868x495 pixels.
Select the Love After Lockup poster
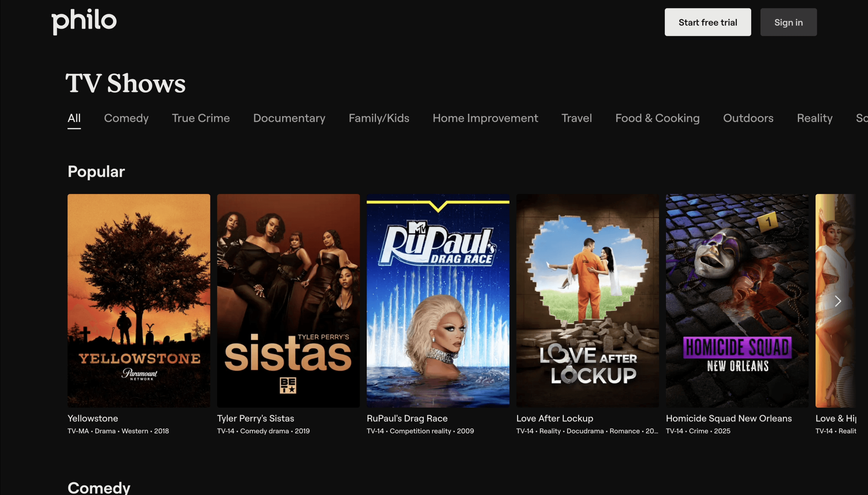pos(587,300)
